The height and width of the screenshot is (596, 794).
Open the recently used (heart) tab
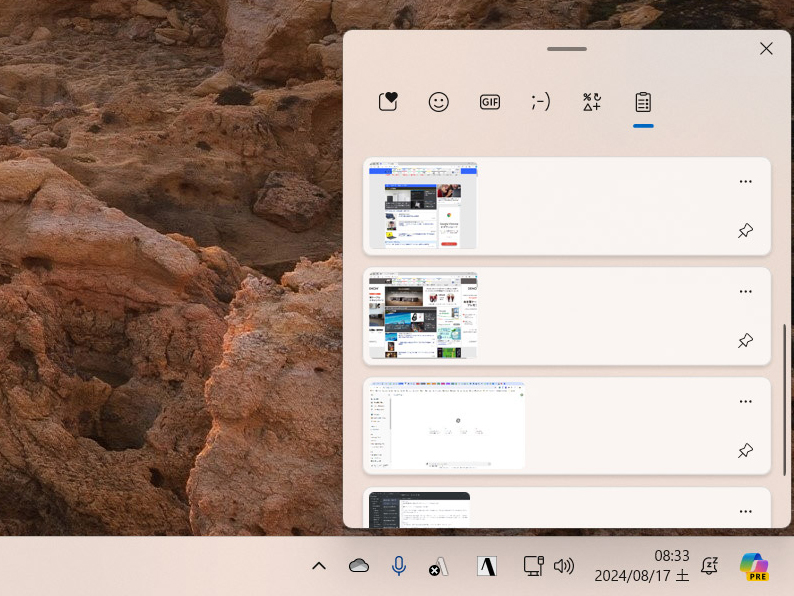(x=388, y=102)
